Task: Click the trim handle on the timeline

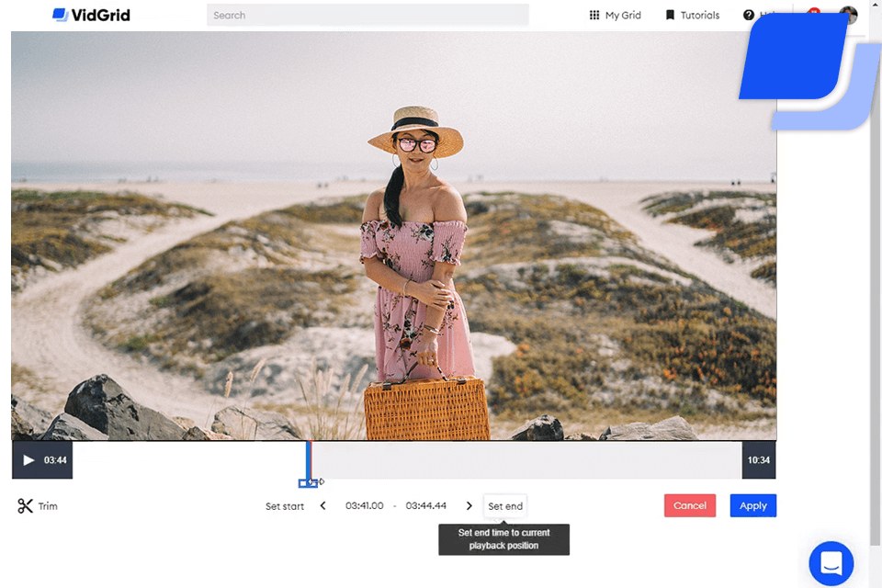Action: click(308, 482)
